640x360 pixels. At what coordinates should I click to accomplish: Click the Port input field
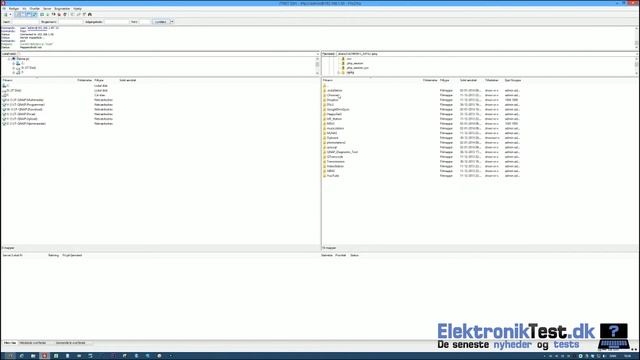[145, 22]
